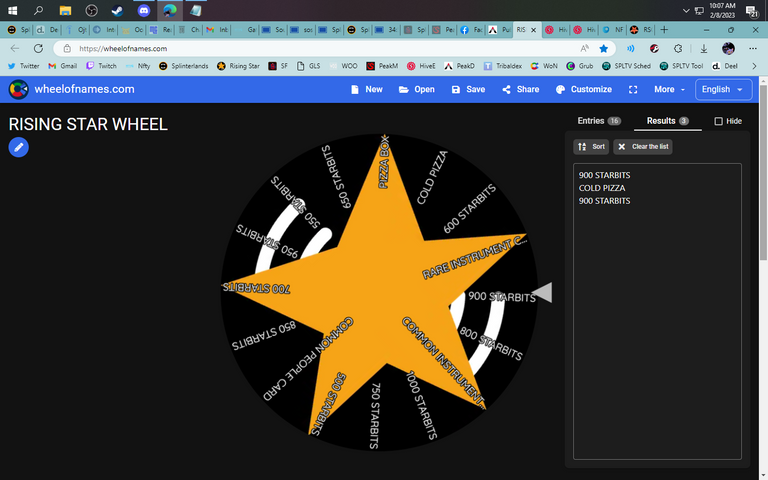Click the pencil edit title icon
Viewport: 768px width, 480px height.
coord(19,147)
